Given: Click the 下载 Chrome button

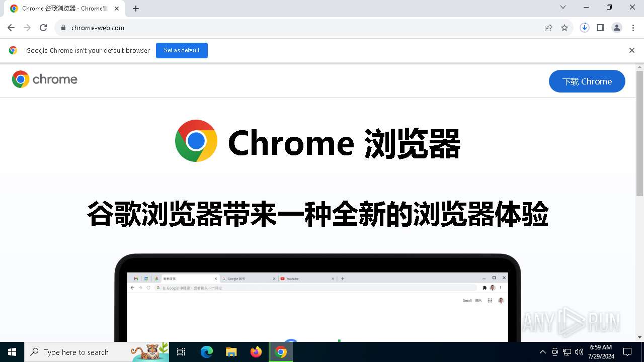Looking at the screenshot, I should tap(587, 81).
